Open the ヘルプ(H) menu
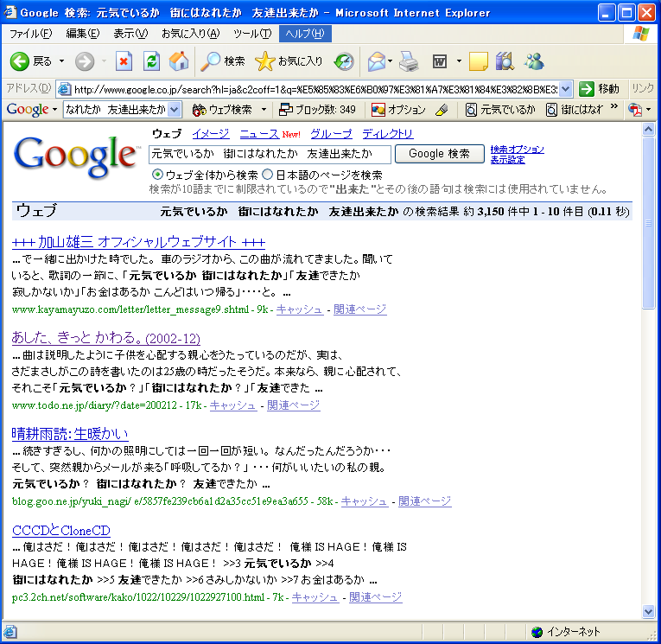 point(305,34)
